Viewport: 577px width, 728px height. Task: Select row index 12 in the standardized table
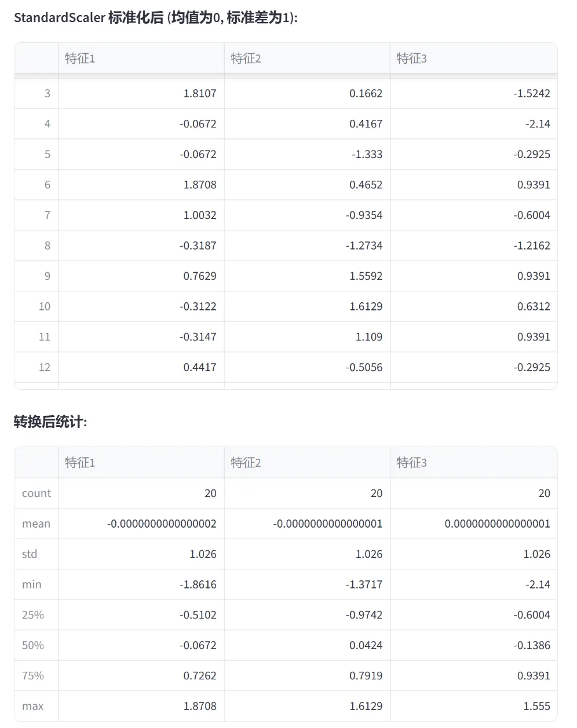45,367
